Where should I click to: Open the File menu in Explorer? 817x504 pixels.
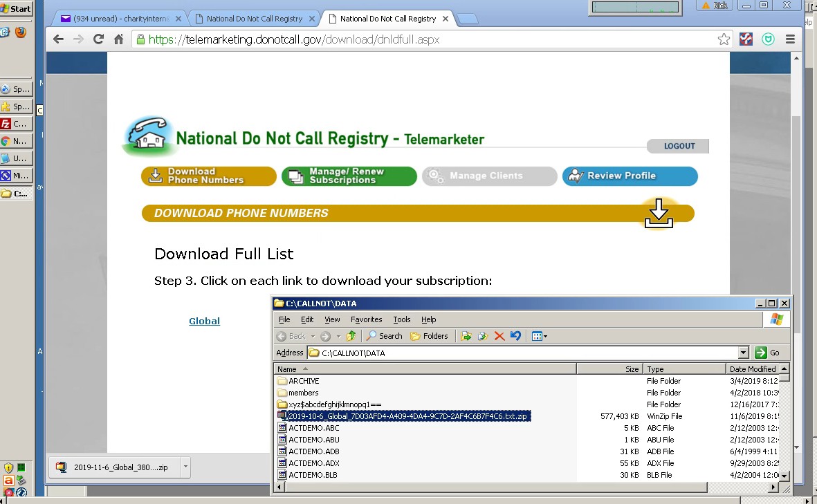point(284,319)
